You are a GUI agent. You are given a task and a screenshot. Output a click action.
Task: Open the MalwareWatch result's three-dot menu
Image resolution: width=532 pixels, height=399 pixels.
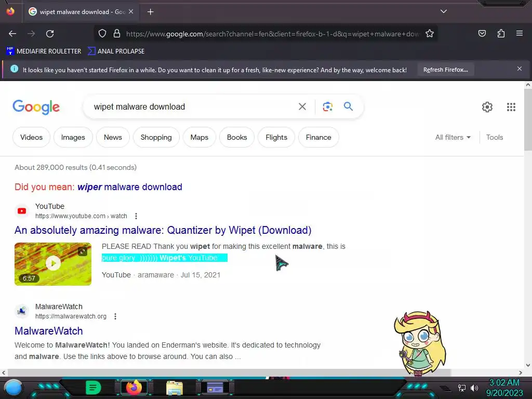click(115, 316)
